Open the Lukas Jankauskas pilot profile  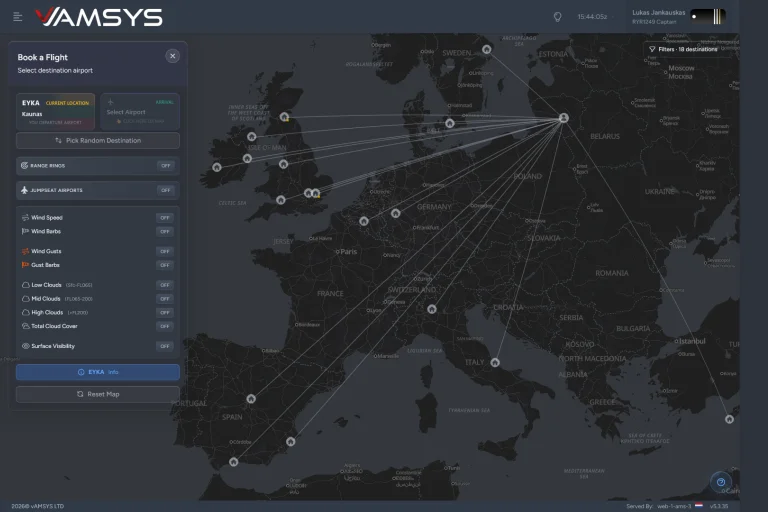tap(658, 17)
